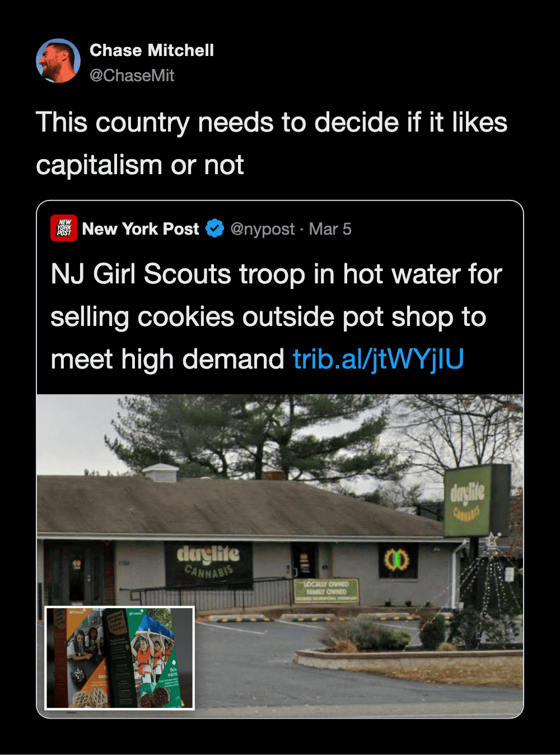560x755 pixels.
Task: Open the Mar 5 timestamp
Action: point(330,229)
